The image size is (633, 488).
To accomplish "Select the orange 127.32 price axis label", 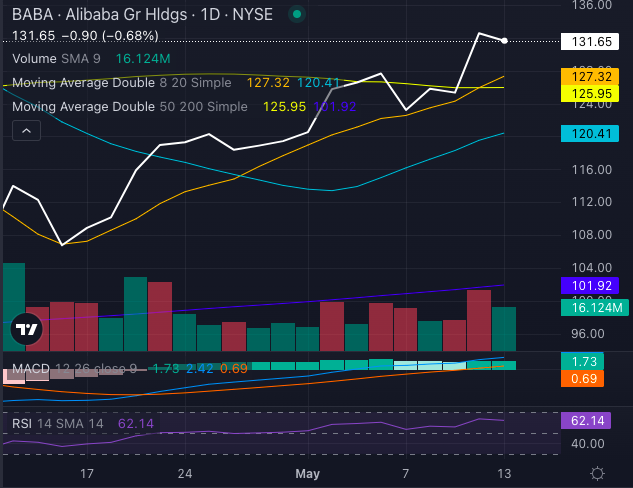I will [x=589, y=76].
